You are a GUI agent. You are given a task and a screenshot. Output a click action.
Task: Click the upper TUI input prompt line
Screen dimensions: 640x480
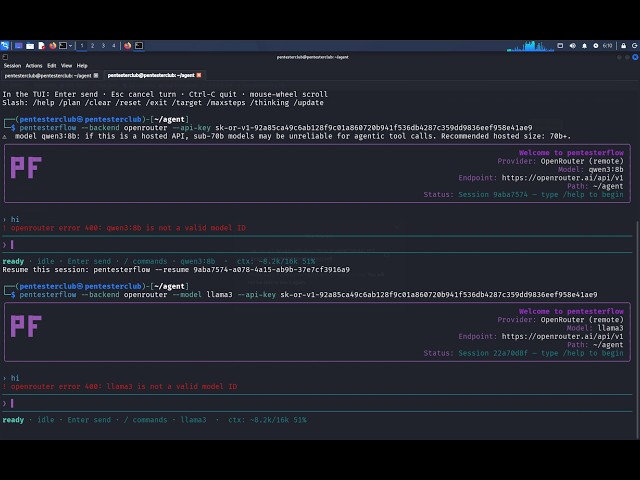[x=317, y=244]
